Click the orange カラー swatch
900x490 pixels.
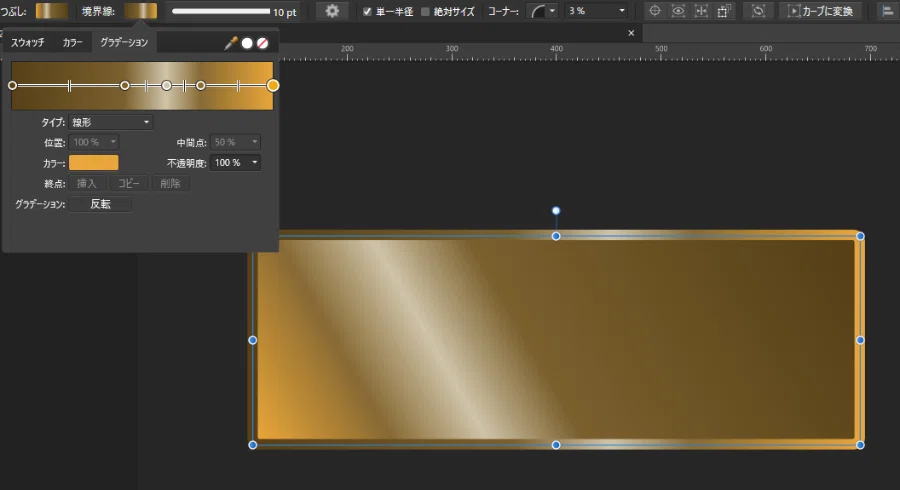tap(94, 163)
